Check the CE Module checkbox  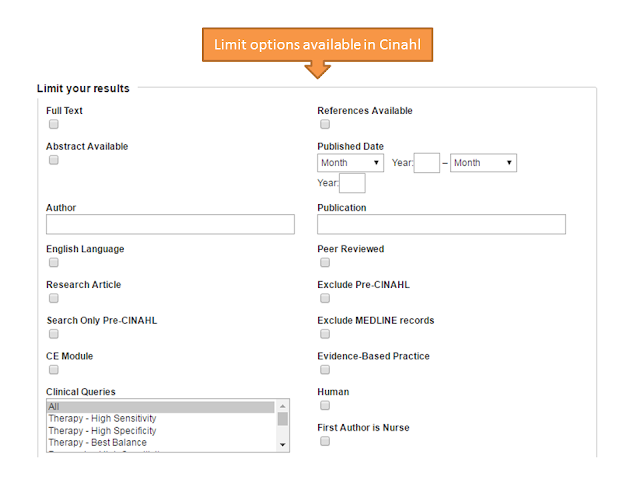pyautogui.click(x=53, y=370)
